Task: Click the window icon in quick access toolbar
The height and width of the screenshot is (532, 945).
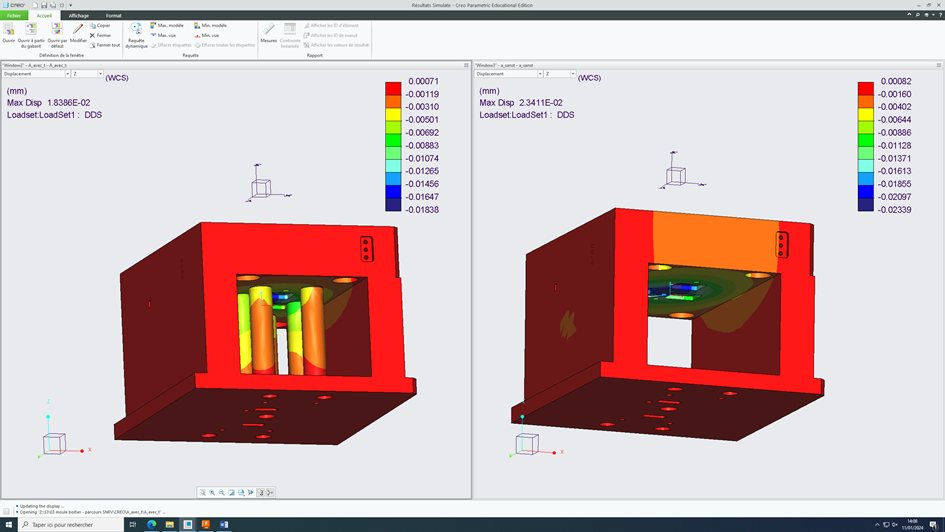Action: (61, 5)
